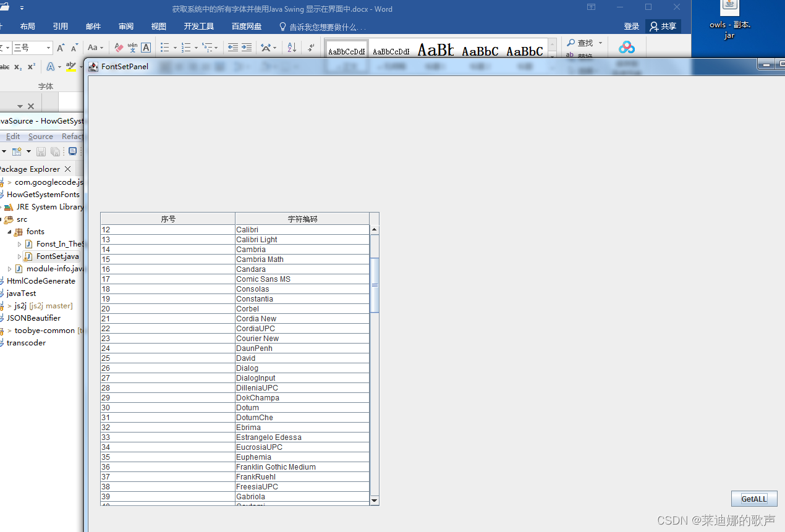
Task: Click 登录 sign-in link in Word
Action: coord(632,27)
